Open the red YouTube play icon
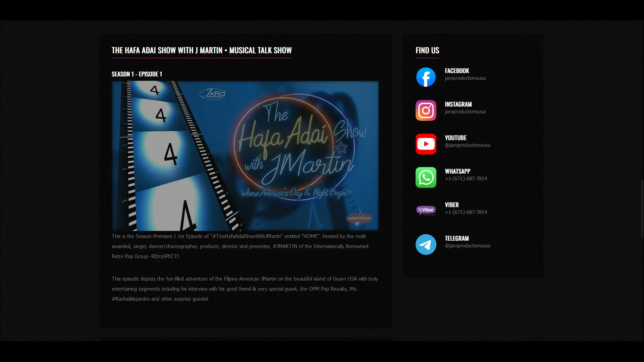The width and height of the screenshot is (644, 362). pyautogui.click(x=426, y=144)
